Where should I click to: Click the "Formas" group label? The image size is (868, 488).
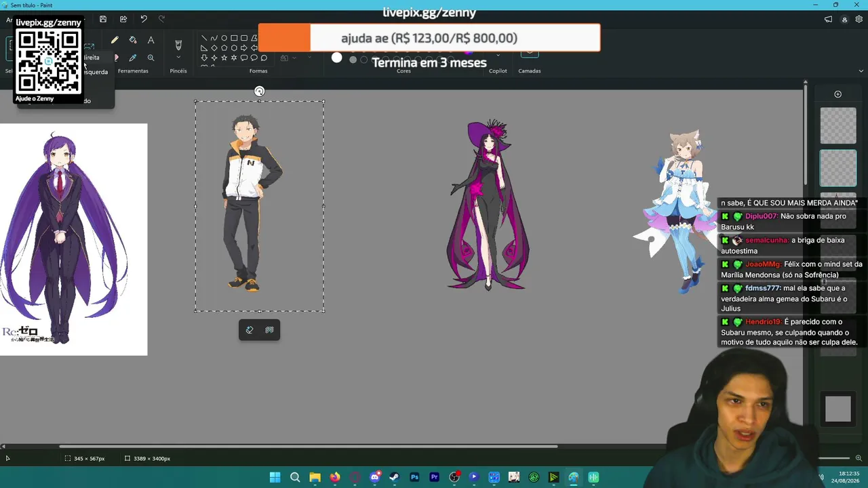[x=258, y=71]
